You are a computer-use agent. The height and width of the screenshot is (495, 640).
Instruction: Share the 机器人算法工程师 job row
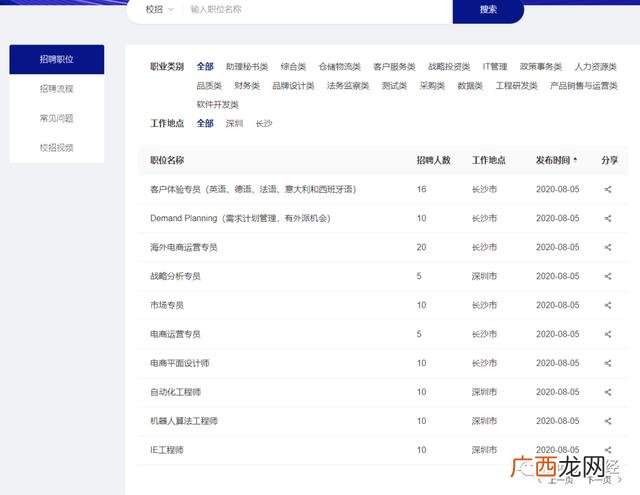tap(608, 421)
